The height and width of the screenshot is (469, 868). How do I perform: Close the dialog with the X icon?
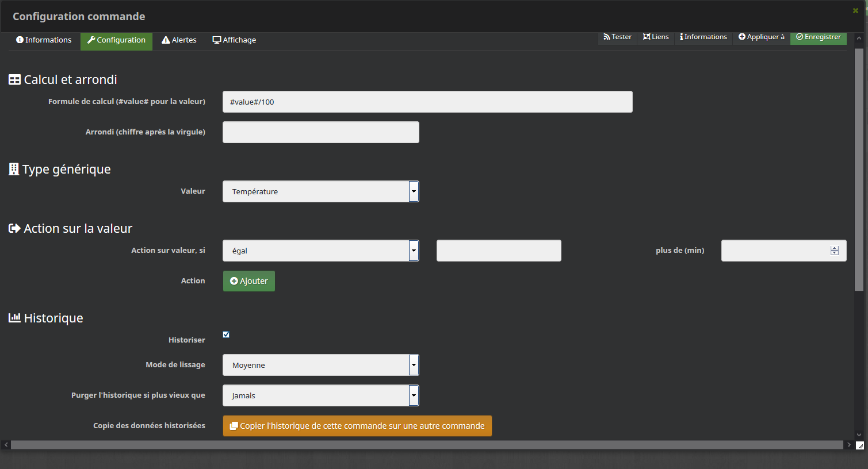coord(855,10)
